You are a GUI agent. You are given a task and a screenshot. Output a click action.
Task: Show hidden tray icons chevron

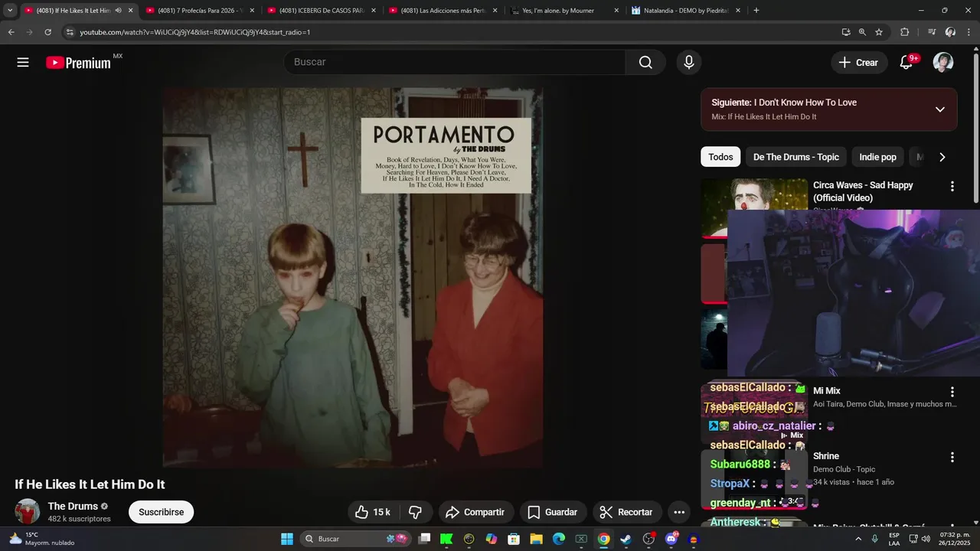[858, 539]
